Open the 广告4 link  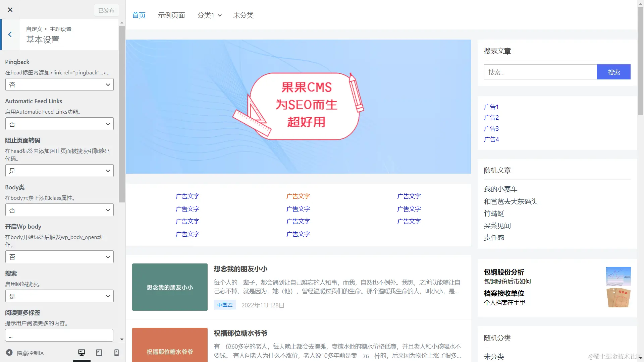[491, 139]
